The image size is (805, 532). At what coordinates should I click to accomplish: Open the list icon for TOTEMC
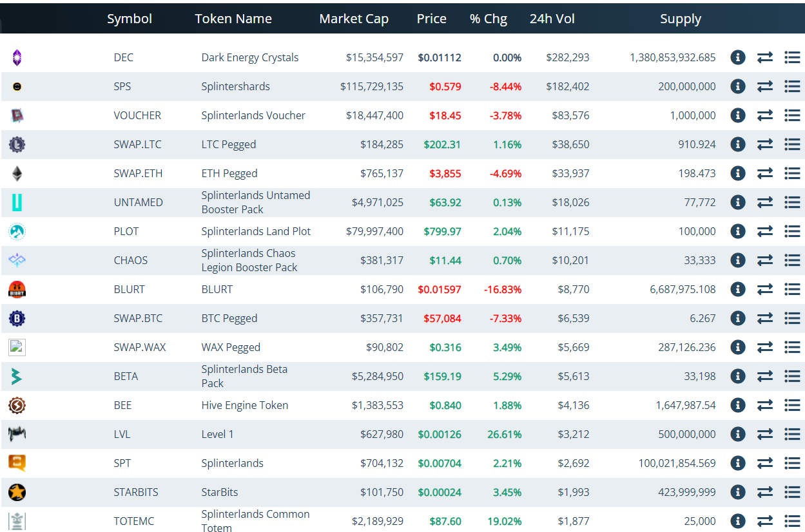(x=792, y=521)
